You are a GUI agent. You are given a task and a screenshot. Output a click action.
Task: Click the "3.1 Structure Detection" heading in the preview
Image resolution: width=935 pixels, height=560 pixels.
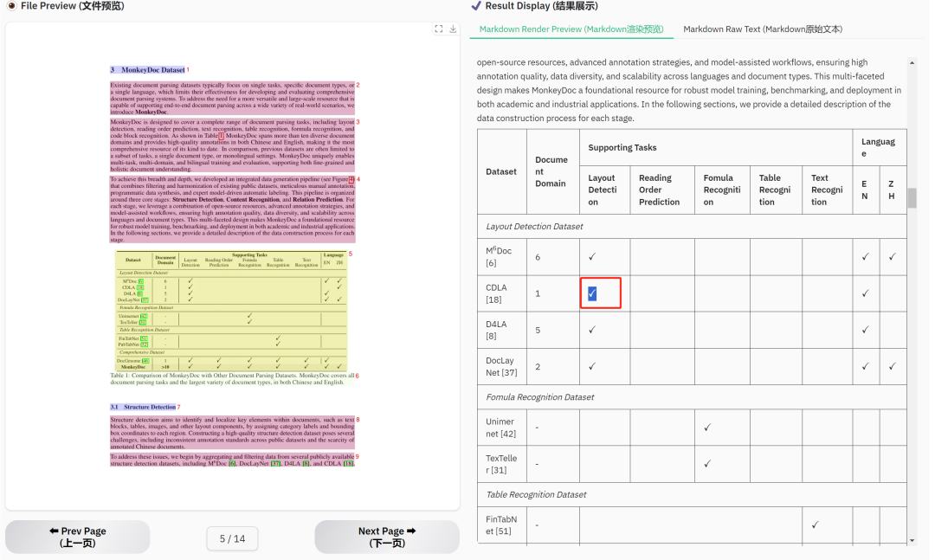click(x=143, y=407)
